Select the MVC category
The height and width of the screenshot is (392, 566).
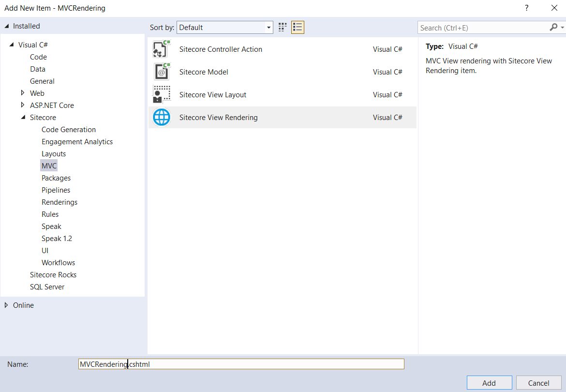[x=49, y=166]
